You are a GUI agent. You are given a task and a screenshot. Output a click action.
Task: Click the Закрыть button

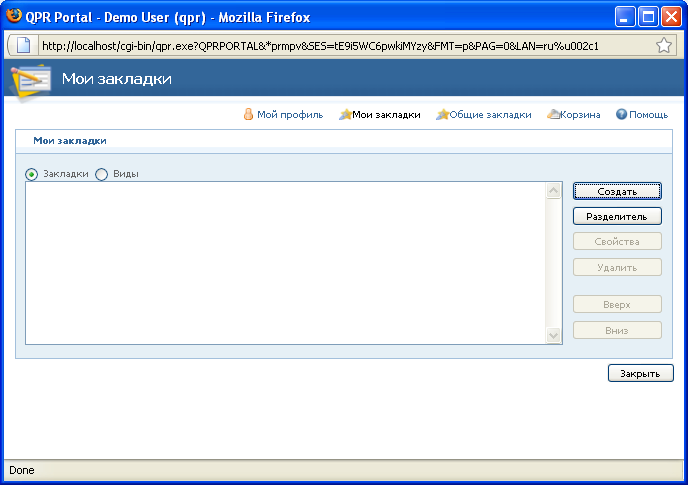click(x=640, y=374)
